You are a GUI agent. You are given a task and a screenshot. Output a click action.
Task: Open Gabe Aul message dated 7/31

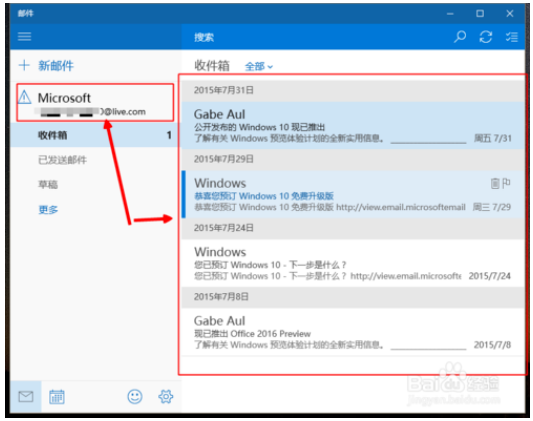tap(353, 125)
